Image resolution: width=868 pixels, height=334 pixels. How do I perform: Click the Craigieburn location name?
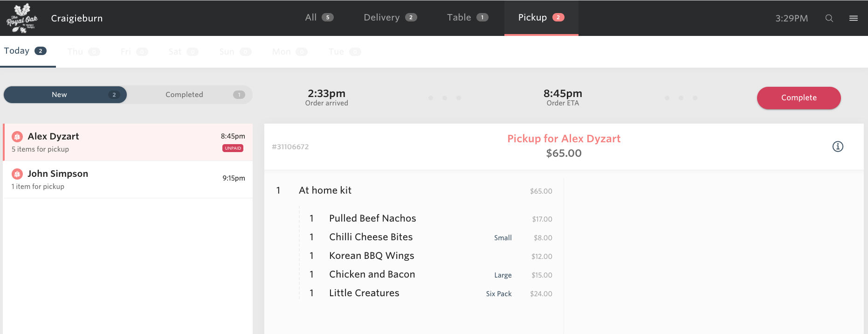tap(77, 18)
